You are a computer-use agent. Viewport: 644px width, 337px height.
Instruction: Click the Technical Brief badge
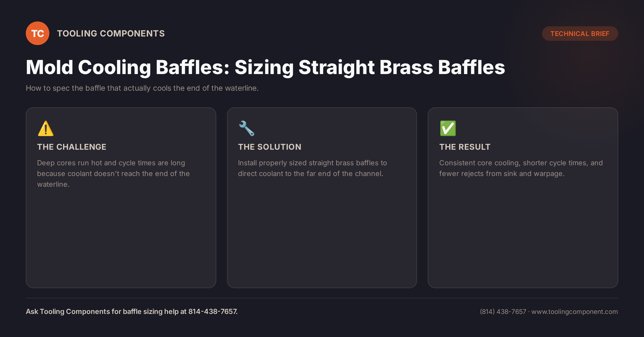[580, 34]
